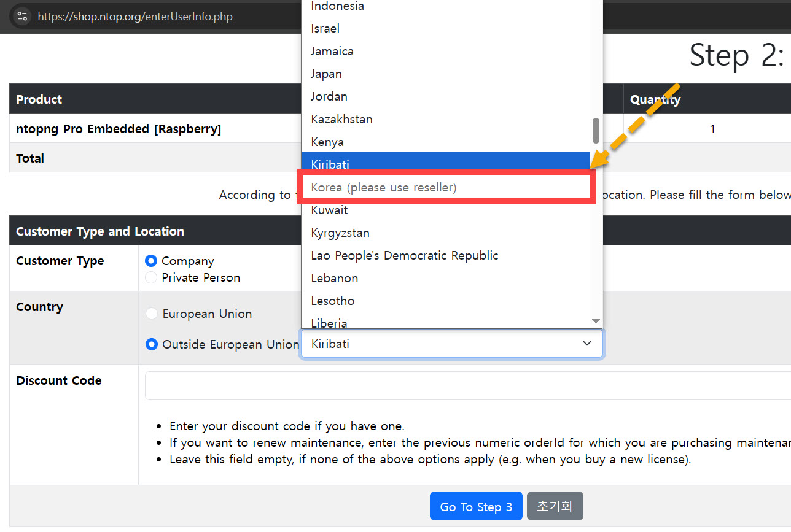Click the site information icon in address bar

pos(22,17)
